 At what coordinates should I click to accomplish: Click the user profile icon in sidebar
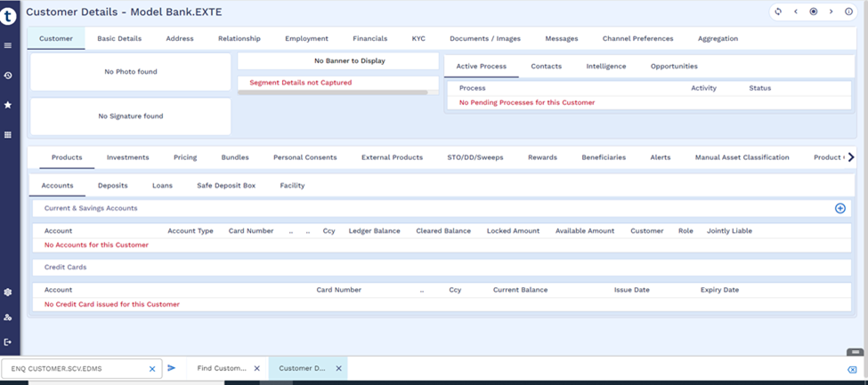click(8, 317)
